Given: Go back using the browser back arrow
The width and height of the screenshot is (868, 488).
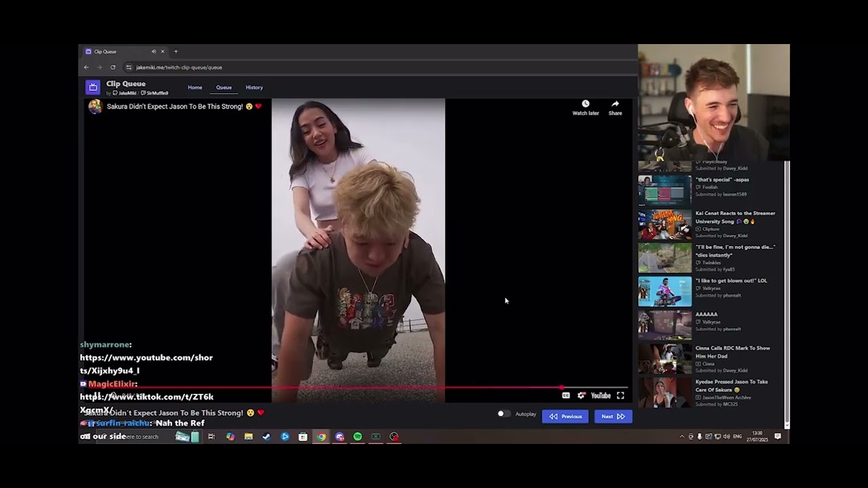Looking at the screenshot, I should point(86,67).
